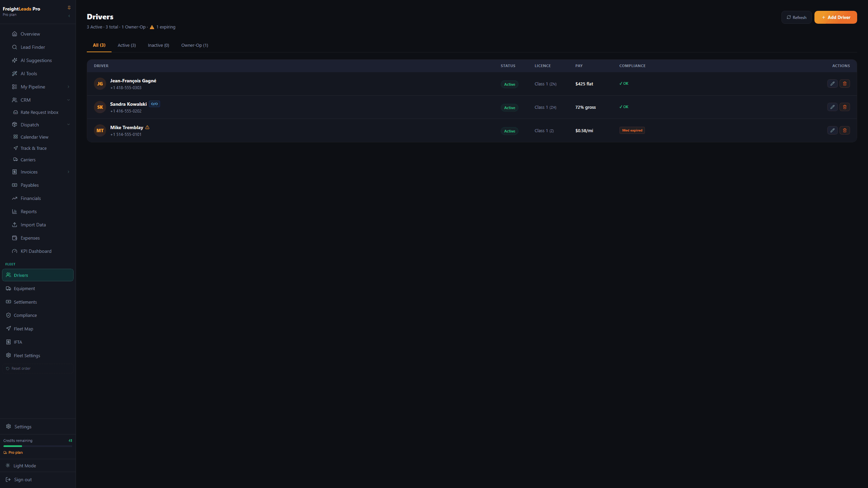Open Fleet Settings gear icon
The height and width of the screenshot is (488, 868).
coord(8,355)
